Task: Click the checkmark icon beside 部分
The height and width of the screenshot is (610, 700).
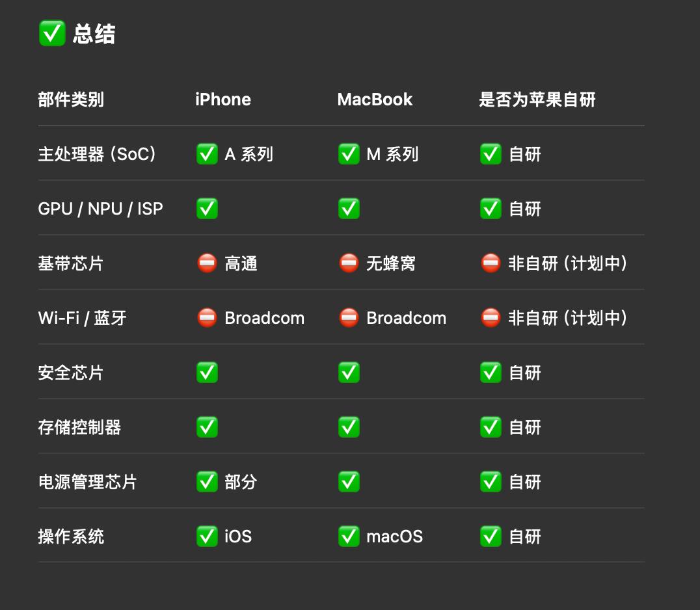Action: pos(207,482)
